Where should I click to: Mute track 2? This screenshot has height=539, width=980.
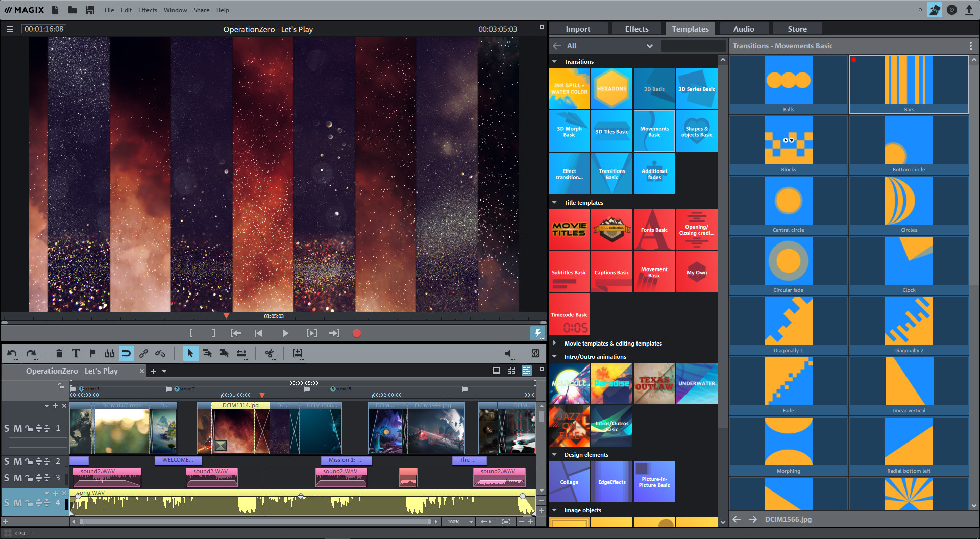click(17, 461)
